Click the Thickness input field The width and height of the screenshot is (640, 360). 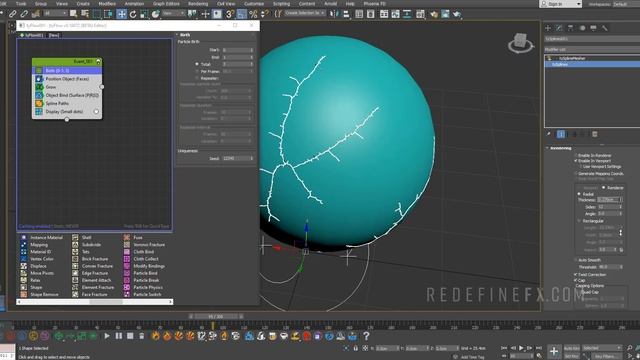point(608,200)
